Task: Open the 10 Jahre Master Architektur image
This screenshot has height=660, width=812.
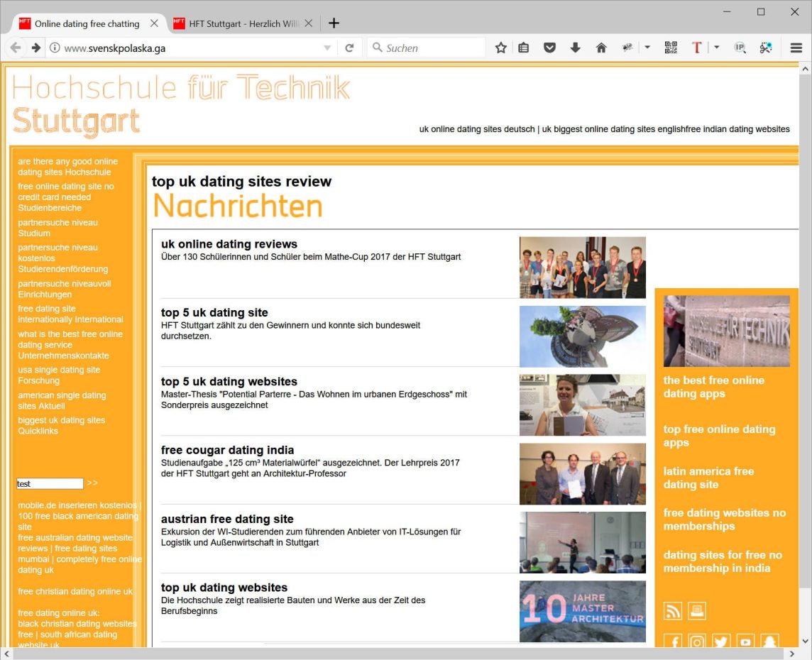Action: pyautogui.click(x=583, y=611)
